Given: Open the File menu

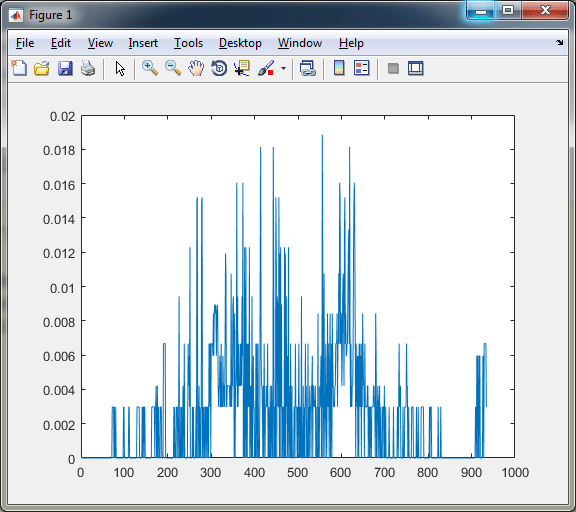Looking at the screenshot, I should [25, 43].
